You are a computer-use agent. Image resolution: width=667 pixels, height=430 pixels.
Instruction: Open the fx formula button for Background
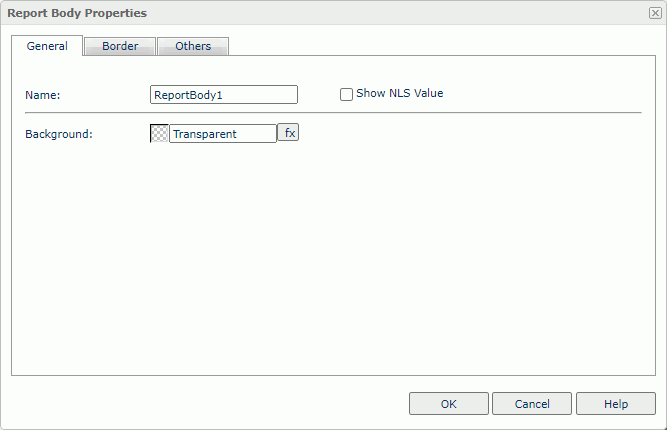pyautogui.click(x=288, y=133)
